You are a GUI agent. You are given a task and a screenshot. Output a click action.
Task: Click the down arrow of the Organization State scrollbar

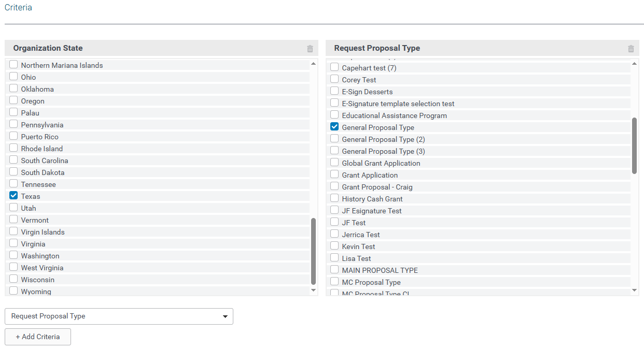[313, 290]
